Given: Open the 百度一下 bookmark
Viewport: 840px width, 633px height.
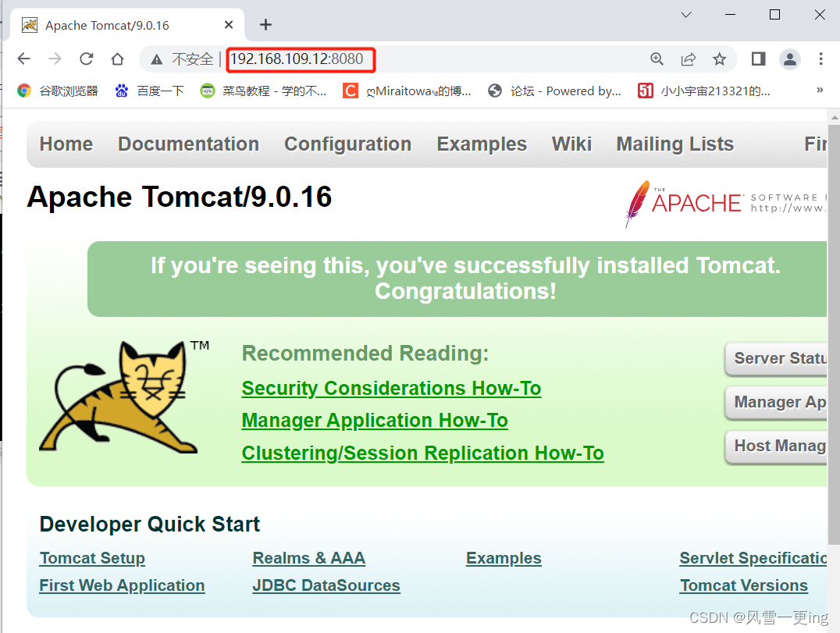Looking at the screenshot, I should [x=149, y=91].
